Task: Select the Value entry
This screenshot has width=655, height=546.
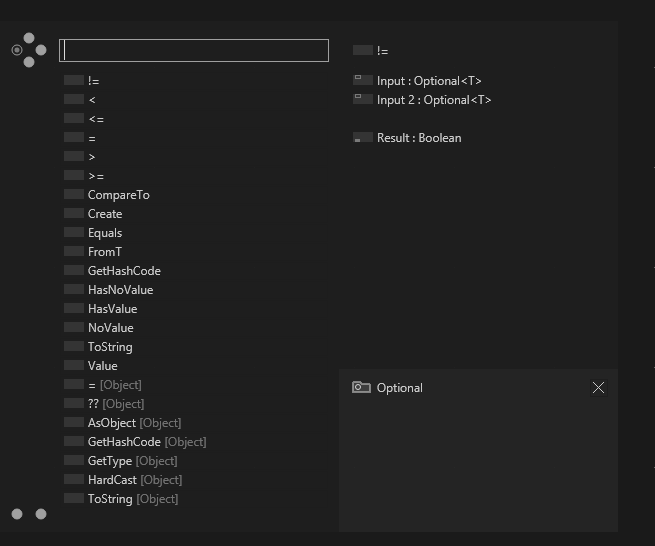Action: 102,366
